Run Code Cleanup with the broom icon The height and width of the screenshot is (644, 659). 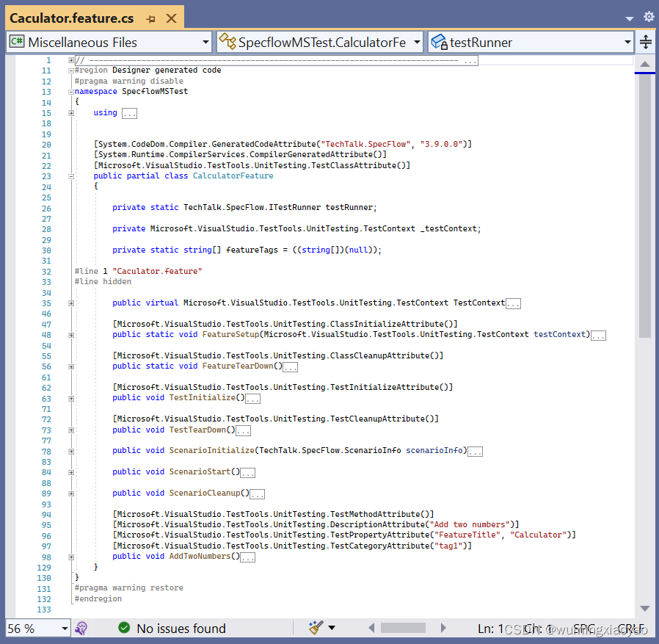coord(313,629)
